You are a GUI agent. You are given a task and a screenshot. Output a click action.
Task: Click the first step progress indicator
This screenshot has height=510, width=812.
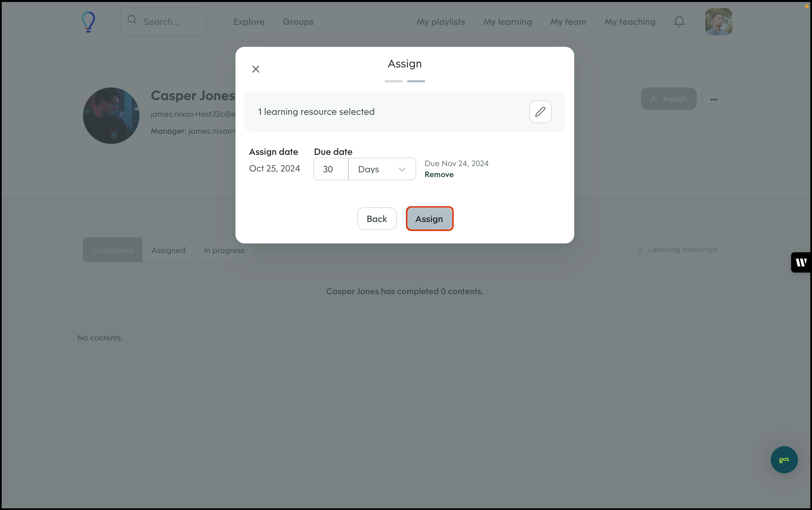[393, 81]
